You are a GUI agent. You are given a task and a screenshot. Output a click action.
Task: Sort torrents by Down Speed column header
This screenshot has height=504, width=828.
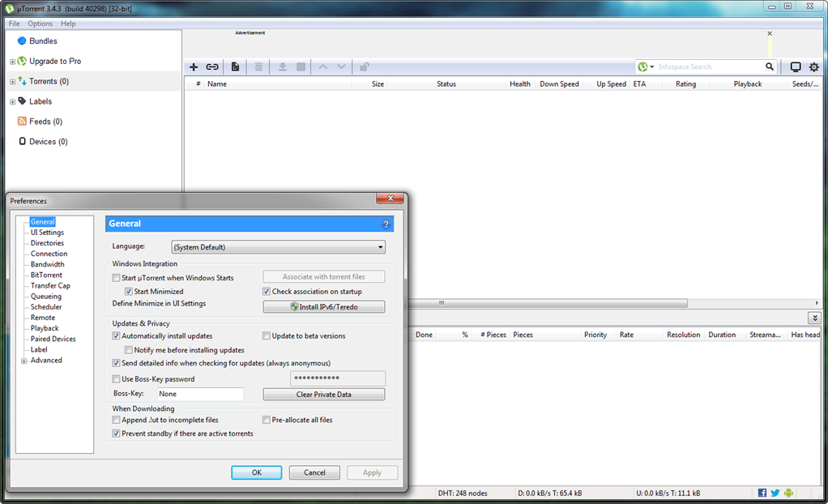[x=559, y=84]
